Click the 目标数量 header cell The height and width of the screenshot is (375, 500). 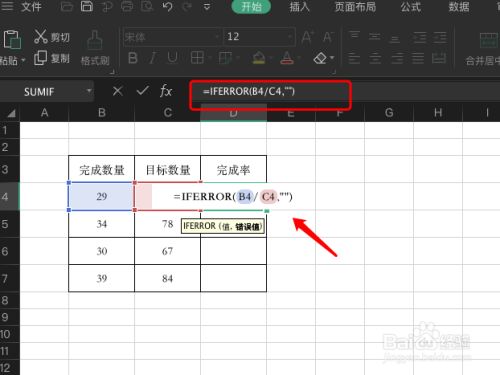(x=168, y=170)
